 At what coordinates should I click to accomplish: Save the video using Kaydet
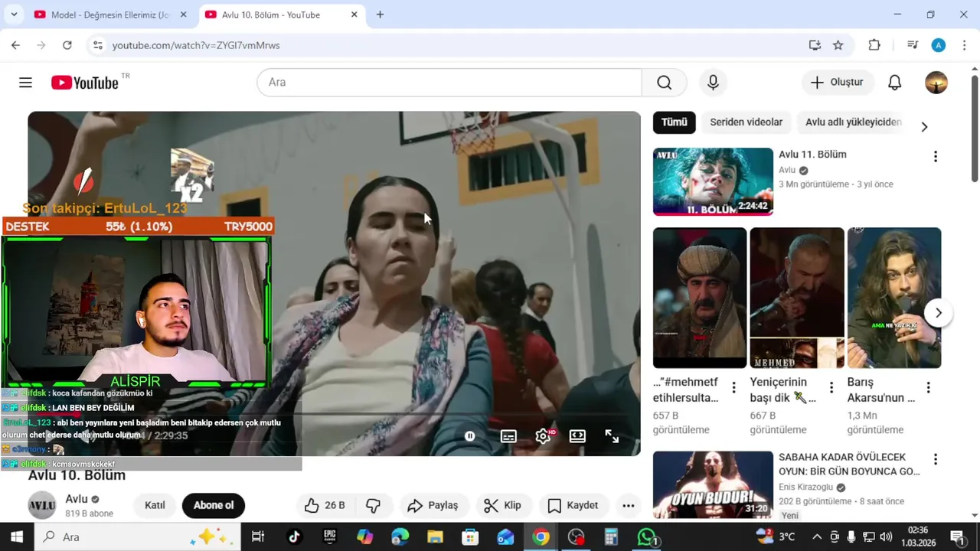(573, 505)
